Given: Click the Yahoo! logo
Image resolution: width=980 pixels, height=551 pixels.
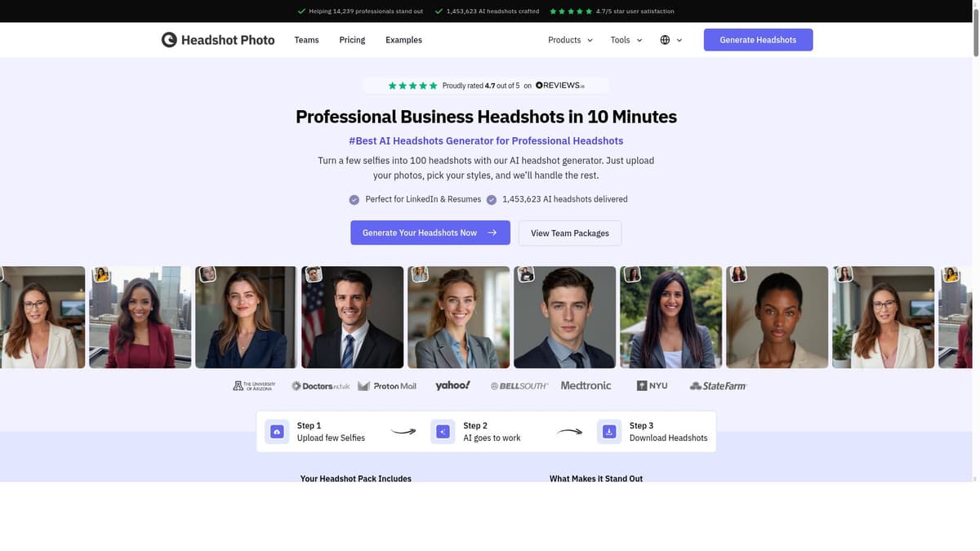Looking at the screenshot, I should click(x=452, y=385).
